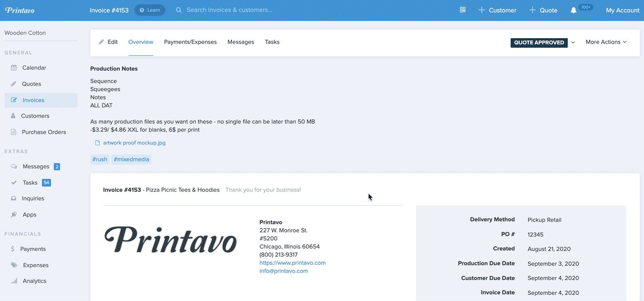This screenshot has height=301, width=644.
Task: Click the Quotes pencil icon in sidebar
Action: click(13, 84)
